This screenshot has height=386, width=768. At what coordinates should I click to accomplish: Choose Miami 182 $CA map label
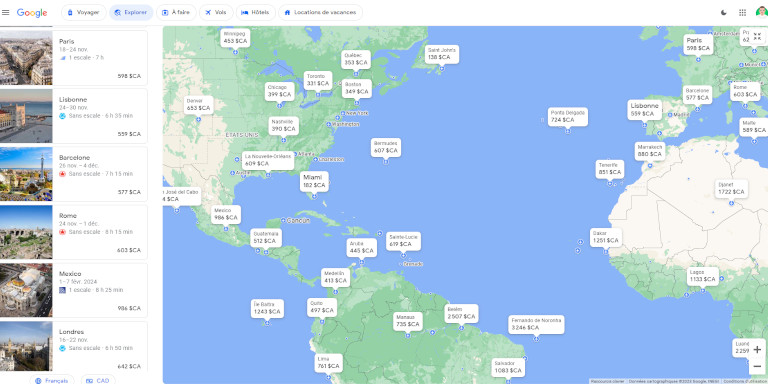pos(314,181)
